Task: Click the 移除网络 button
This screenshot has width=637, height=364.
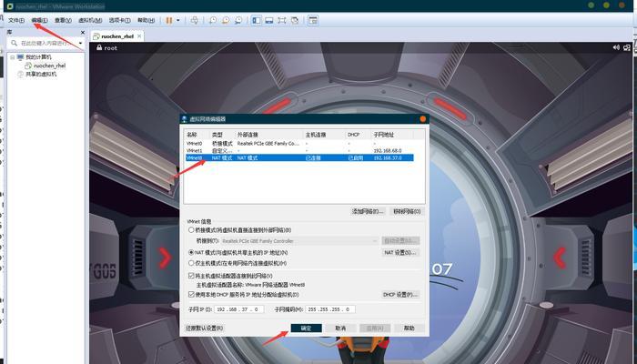Action: [x=407, y=212]
